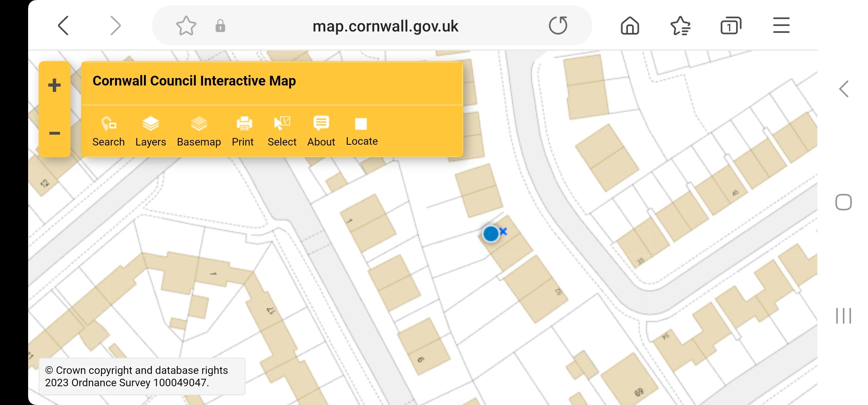Viewport: 868px width, 405px height.
Task: Open the browser tabs switcher
Action: (730, 26)
